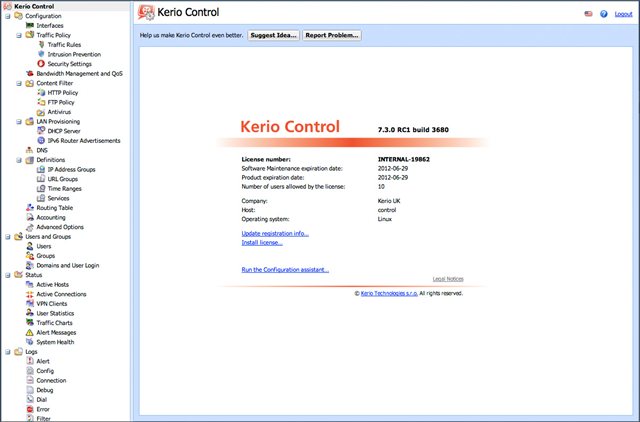Click the Report Problem button
The width and height of the screenshot is (640, 422).
point(332,35)
